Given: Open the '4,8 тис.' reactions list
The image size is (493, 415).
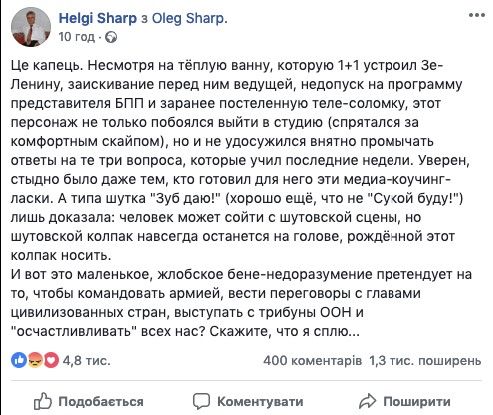Looking at the screenshot, I should [x=86, y=360].
